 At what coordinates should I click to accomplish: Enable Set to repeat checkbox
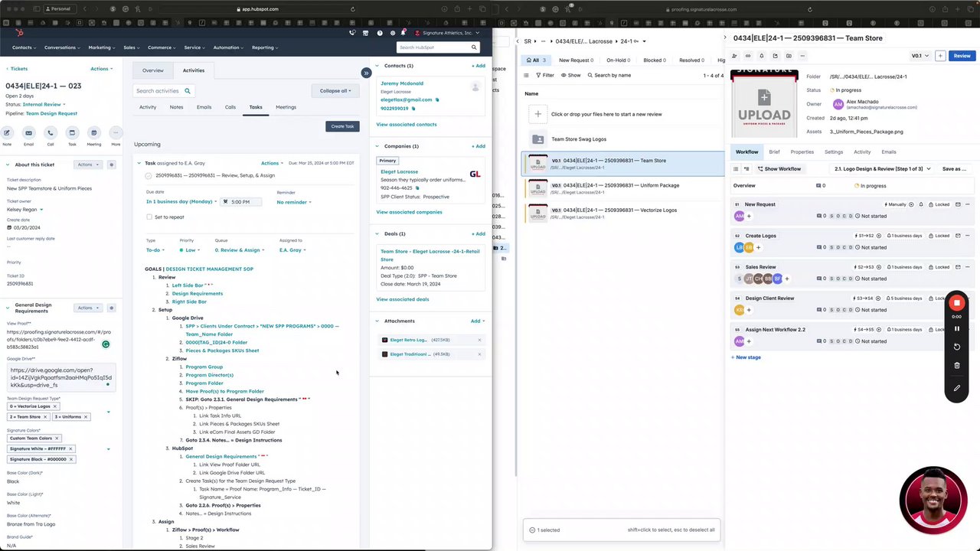coord(149,217)
